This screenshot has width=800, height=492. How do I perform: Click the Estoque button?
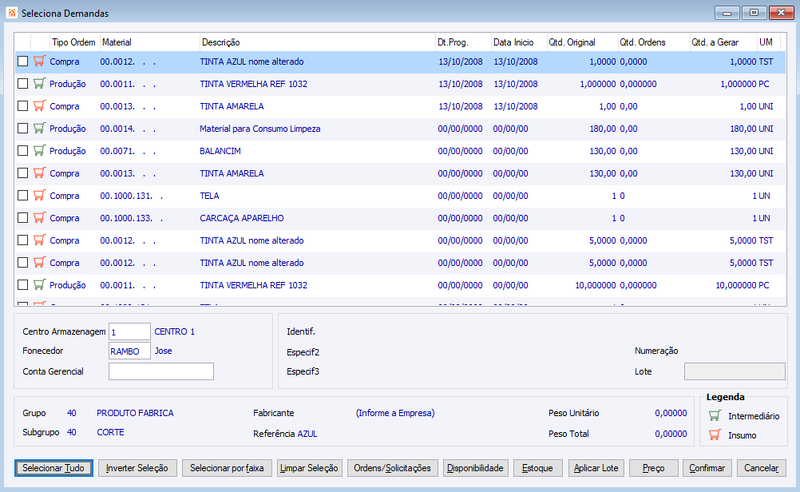click(x=538, y=468)
